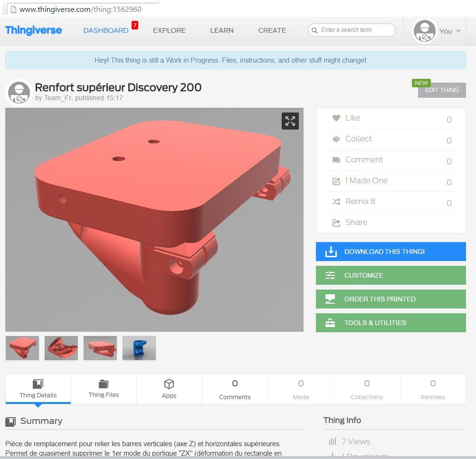Click the Comment label in sidebar
The height and width of the screenshot is (459, 476).
(x=364, y=160)
